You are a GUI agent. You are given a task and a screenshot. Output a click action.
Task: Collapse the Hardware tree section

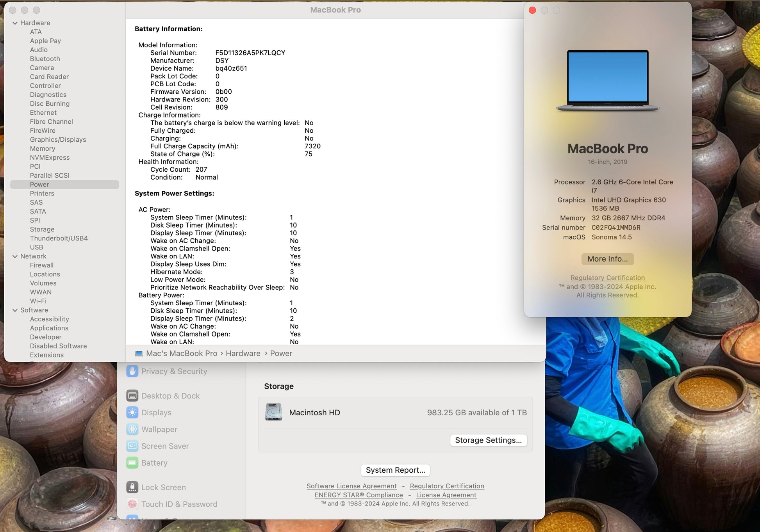pyautogui.click(x=15, y=23)
